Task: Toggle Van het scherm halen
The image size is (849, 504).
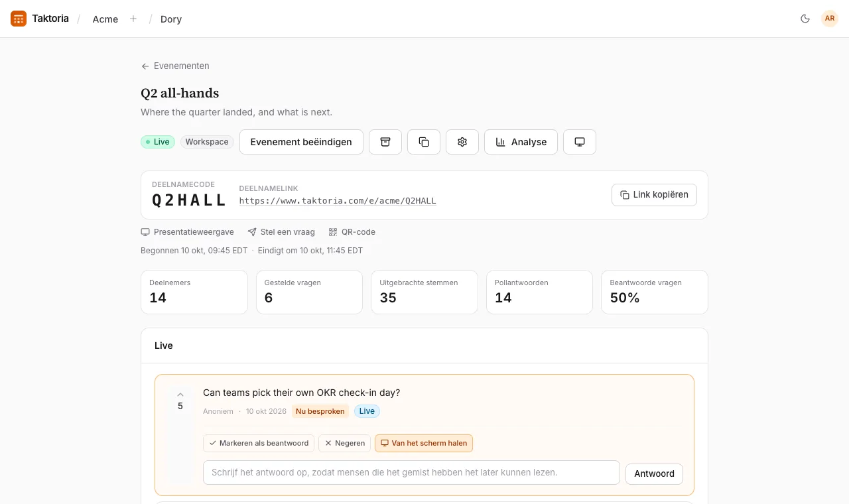Action: coord(424,443)
